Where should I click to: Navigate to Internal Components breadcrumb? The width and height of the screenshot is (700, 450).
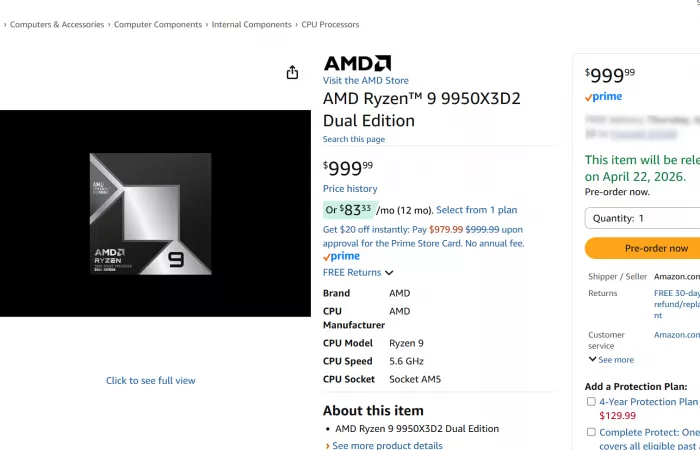click(x=251, y=25)
